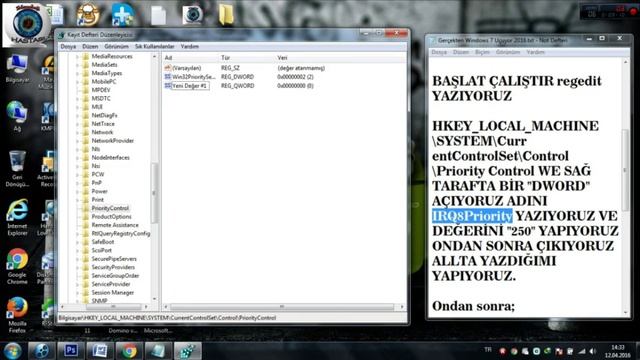This screenshot has width=640, height=360.
Task: Expand the Print key
Action: (77, 200)
